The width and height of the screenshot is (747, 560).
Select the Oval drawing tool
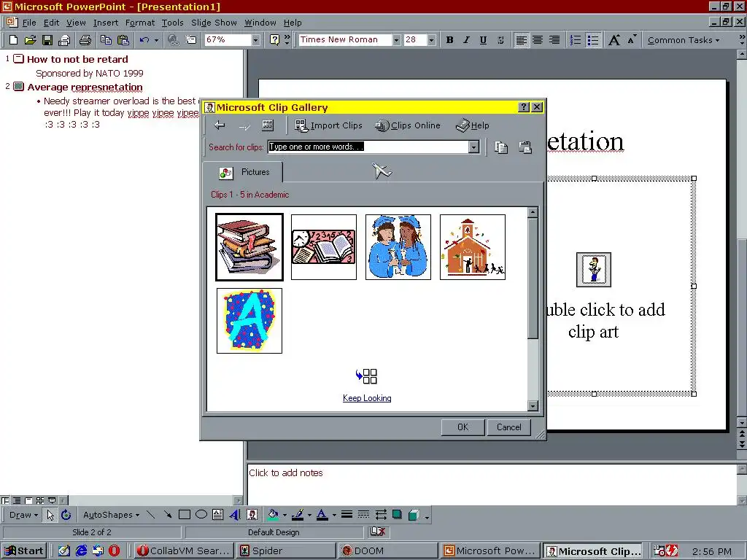click(x=201, y=515)
